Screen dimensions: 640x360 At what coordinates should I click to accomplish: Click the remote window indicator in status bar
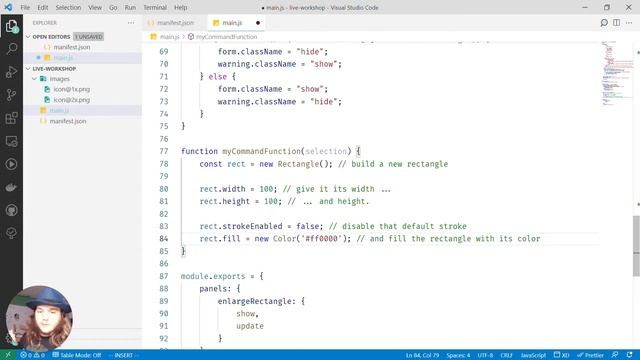coord(8,355)
